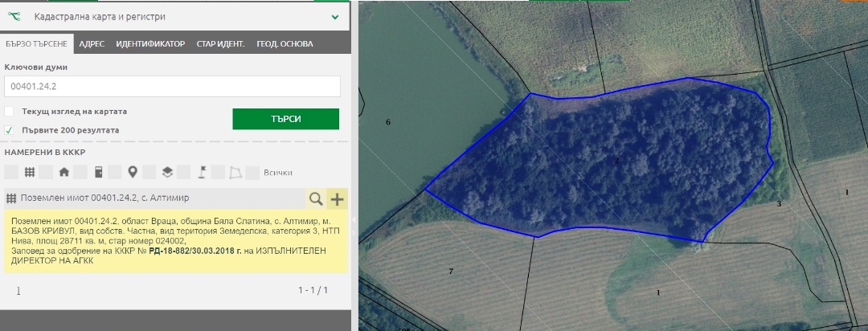
Task: Open the ГЕОД. ОСНОВА tab
Action: point(285,44)
